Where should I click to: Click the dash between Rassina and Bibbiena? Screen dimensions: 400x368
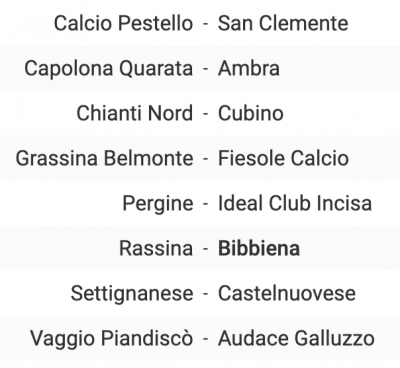click(206, 249)
